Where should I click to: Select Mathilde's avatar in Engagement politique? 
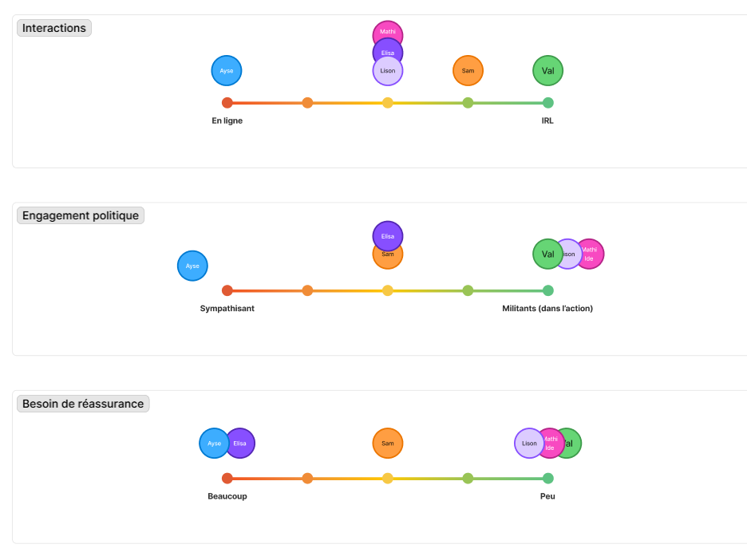(593, 254)
